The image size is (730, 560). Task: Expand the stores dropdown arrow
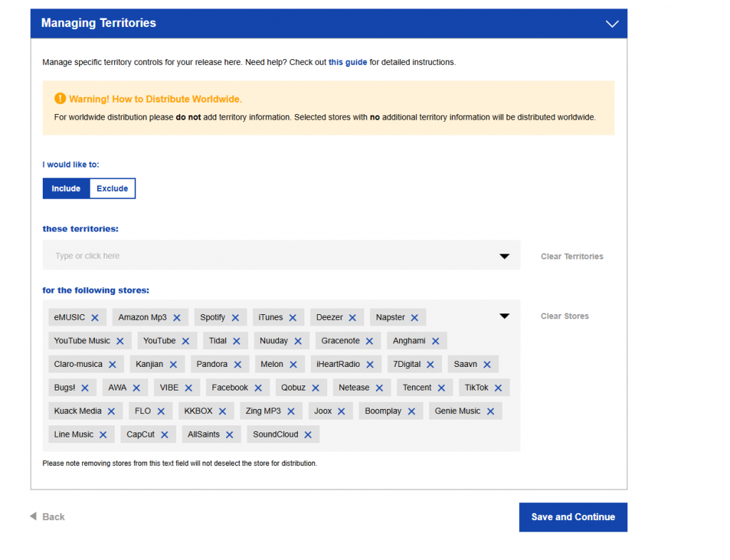[504, 316]
